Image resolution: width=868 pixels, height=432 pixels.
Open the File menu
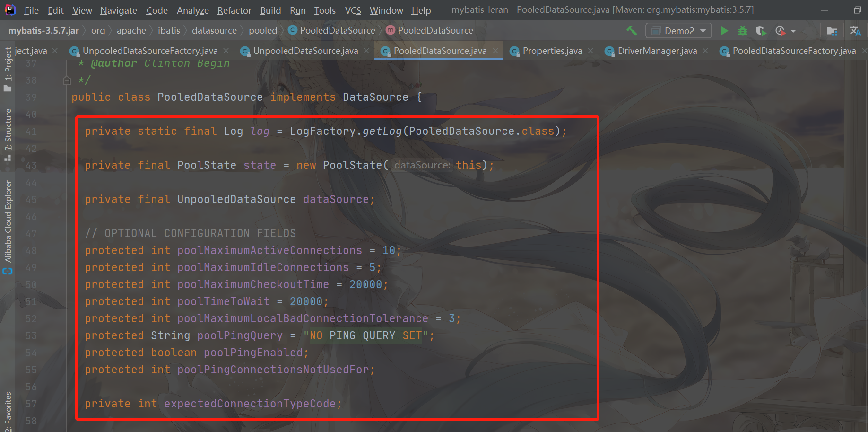pyautogui.click(x=32, y=10)
